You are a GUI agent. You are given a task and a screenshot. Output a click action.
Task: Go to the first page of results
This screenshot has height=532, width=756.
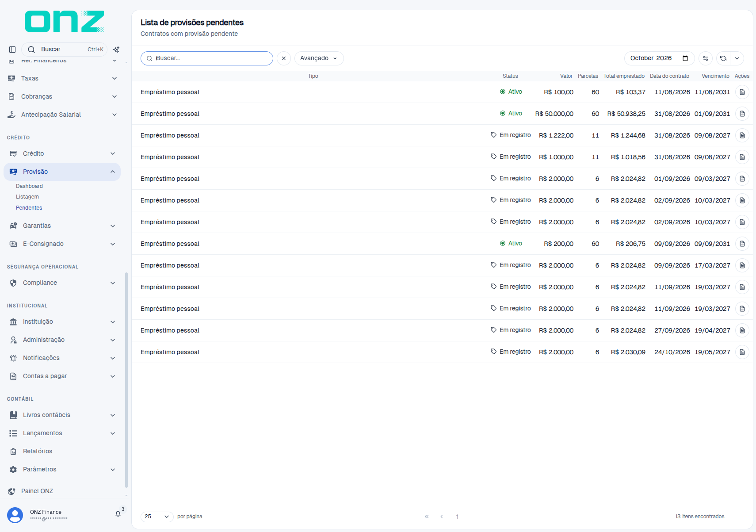(427, 517)
